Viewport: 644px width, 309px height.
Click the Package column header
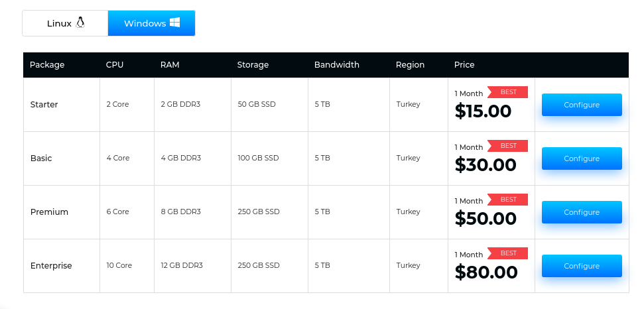pyautogui.click(x=47, y=65)
